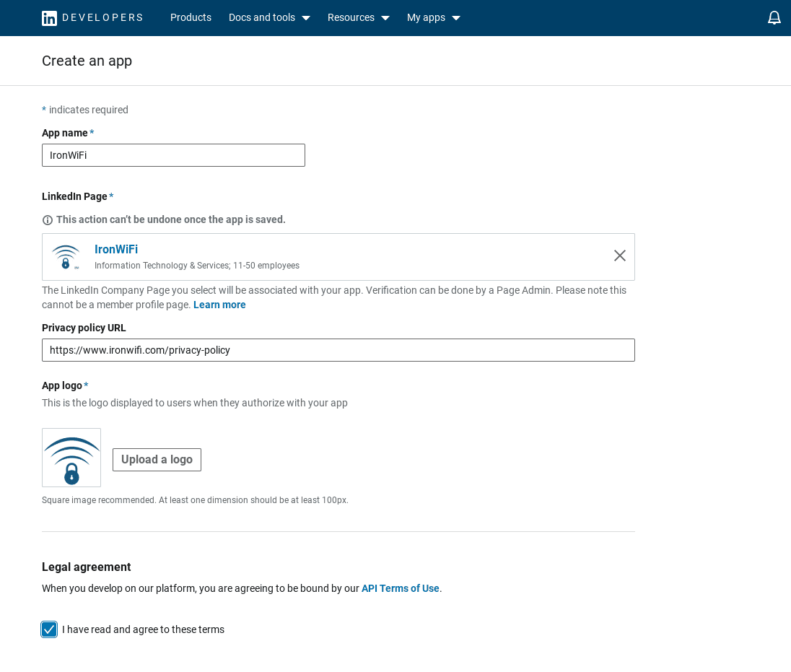Click the 'Create an app' heading
Image resolution: width=791 pixels, height=672 pixels.
87,61
